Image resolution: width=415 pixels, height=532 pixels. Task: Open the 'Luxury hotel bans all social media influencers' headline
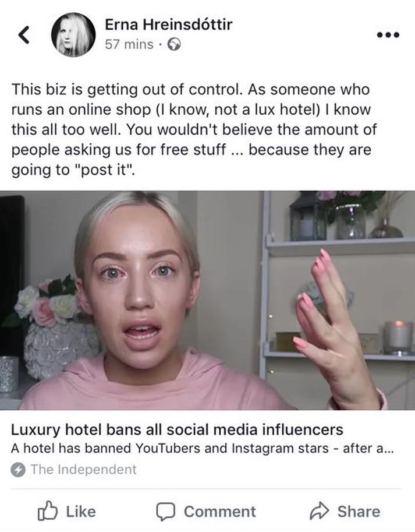click(177, 429)
